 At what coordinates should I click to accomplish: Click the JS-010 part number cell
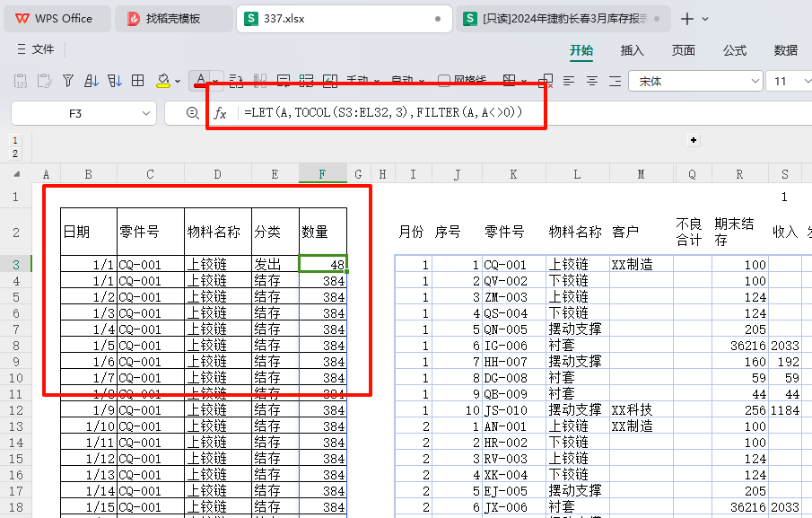click(513, 410)
